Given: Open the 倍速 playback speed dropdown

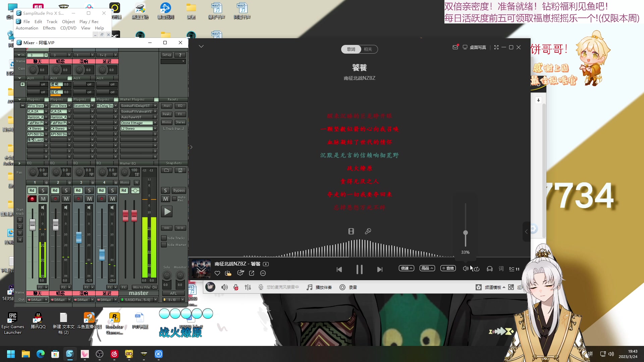Looking at the screenshot, I should 406,268.
